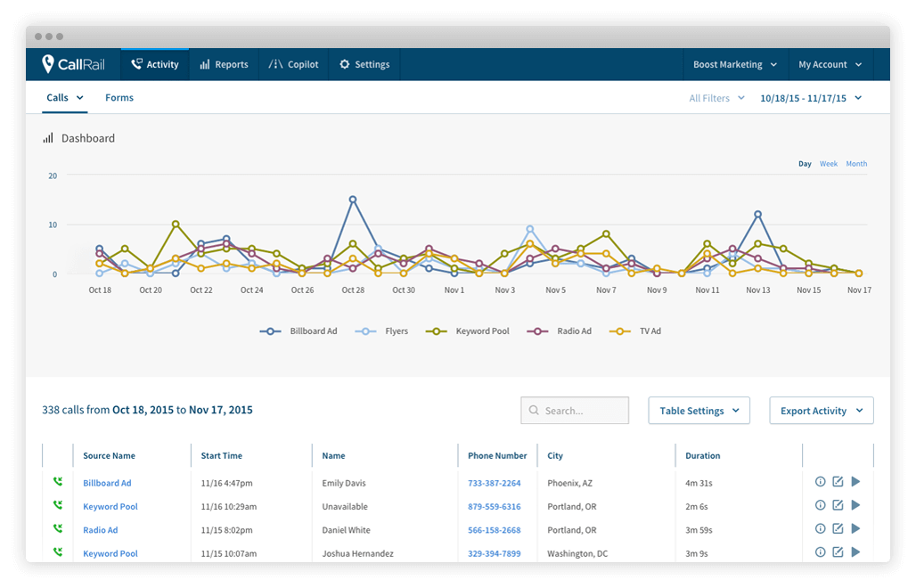This screenshot has width=916, height=588.
Task: Open the edit note icon for Joshua Hernandez
Action: 838,551
